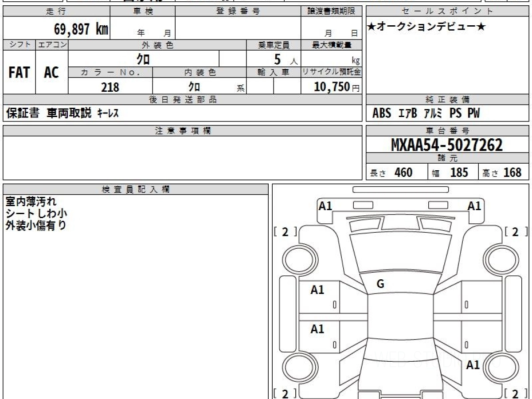The image size is (532, 399).
Task: Click the 内装色 header cell
Action: (199, 73)
